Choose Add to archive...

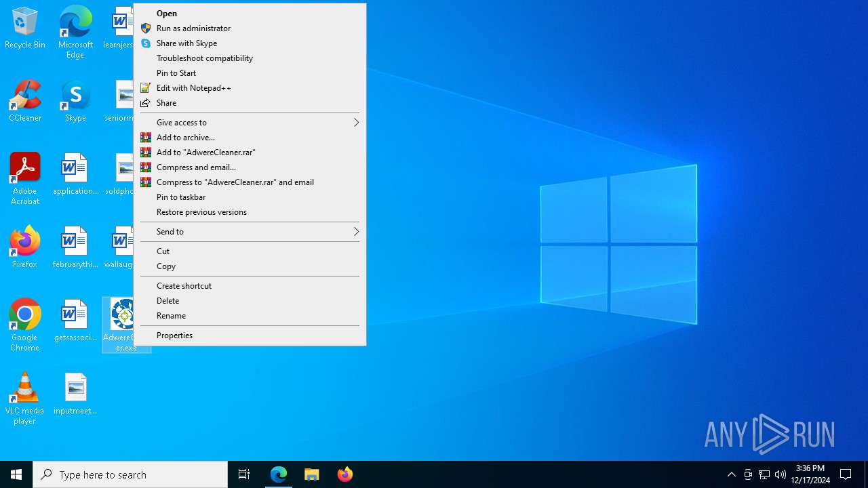point(250,137)
